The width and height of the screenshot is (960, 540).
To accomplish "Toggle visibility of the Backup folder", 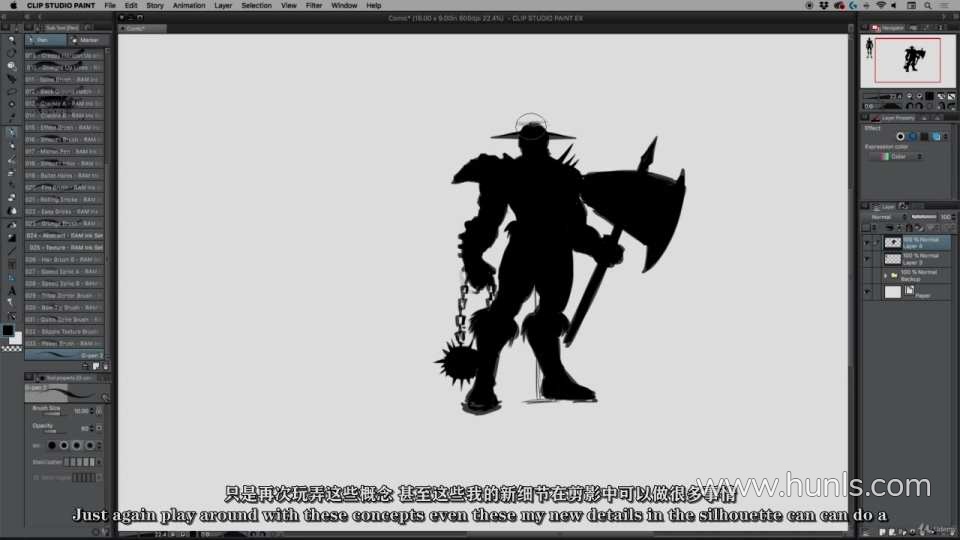I will (x=866, y=276).
